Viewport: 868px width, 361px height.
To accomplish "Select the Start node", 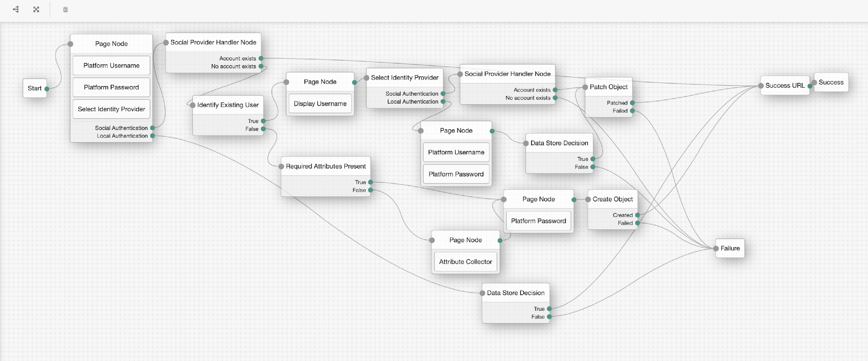I will click(34, 88).
